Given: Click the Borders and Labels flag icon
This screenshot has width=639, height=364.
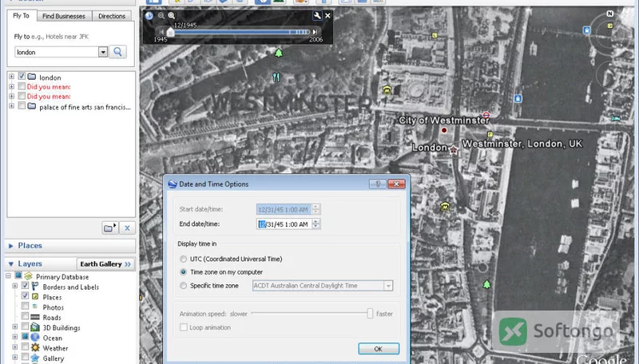Looking at the screenshot, I should (35, 287).
